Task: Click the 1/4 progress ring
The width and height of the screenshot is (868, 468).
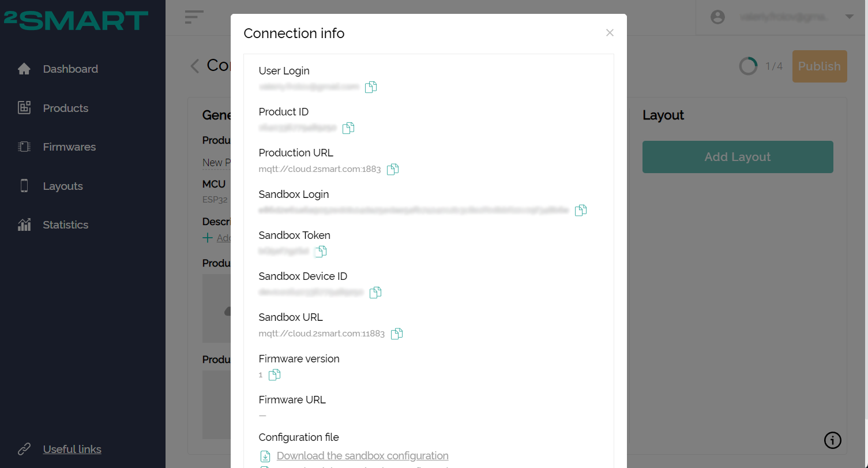Action: [x=748, y=66]
